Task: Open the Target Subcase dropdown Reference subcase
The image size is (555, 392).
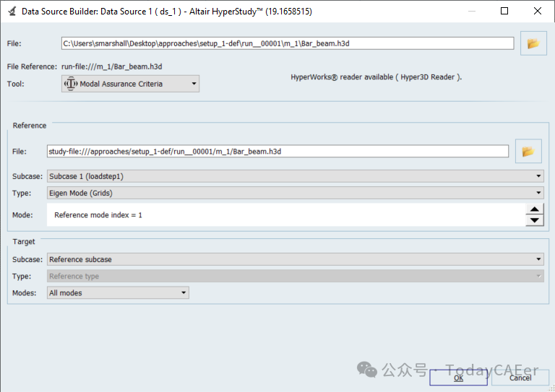Action: 295,259
